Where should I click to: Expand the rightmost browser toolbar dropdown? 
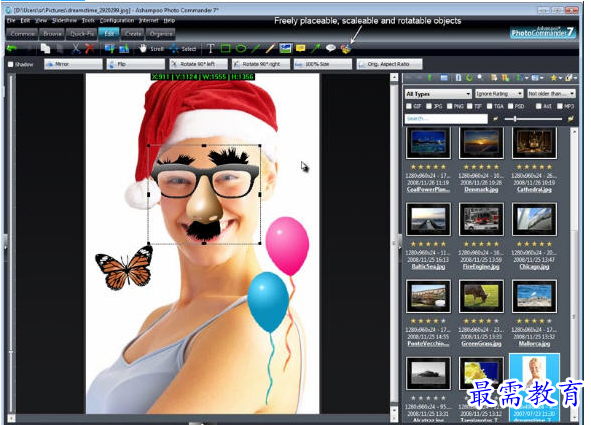click(x=575, y=78)
